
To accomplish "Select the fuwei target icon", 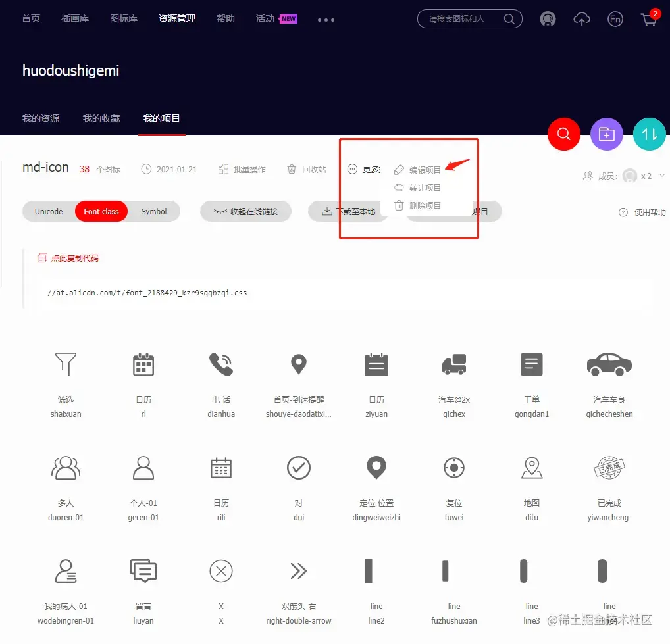I will pos(453,468).
